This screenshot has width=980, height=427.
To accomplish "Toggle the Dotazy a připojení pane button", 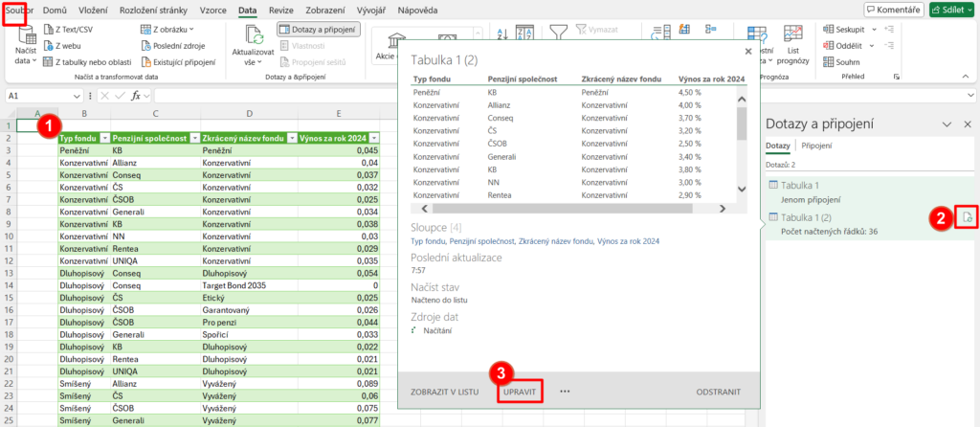I will [x=318, y=30].
